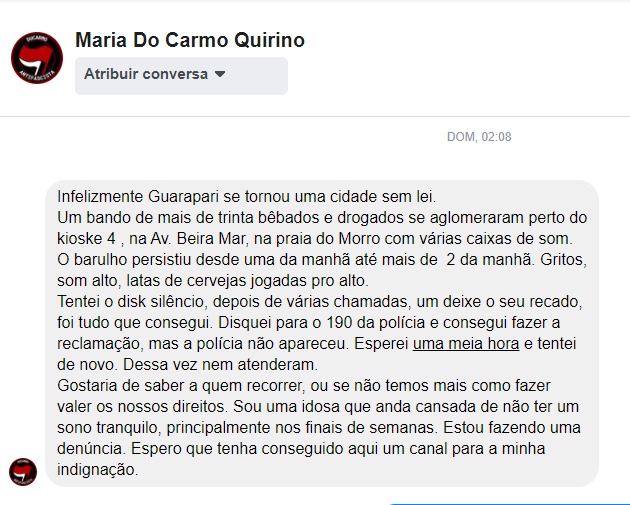Click the word "Infelizmente" starting the message

101,196
